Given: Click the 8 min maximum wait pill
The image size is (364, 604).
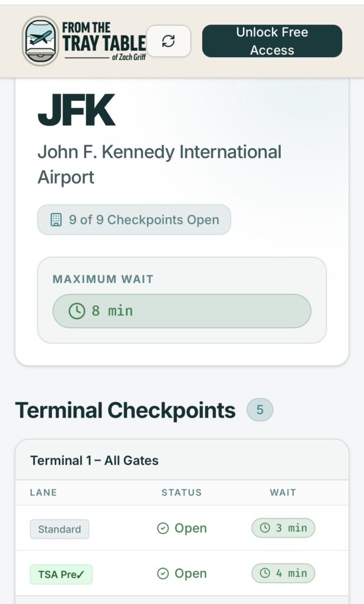Looking at the screenshot, I should click(182, 311).
